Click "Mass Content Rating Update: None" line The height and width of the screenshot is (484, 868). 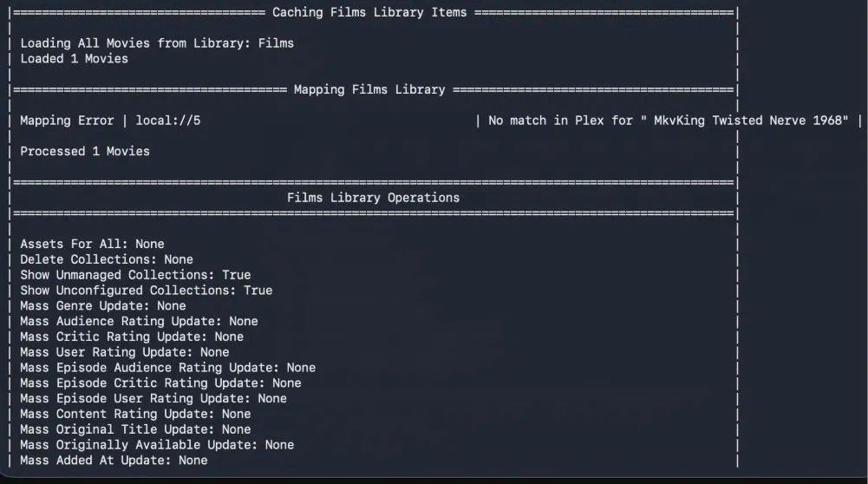click(135, 414)
